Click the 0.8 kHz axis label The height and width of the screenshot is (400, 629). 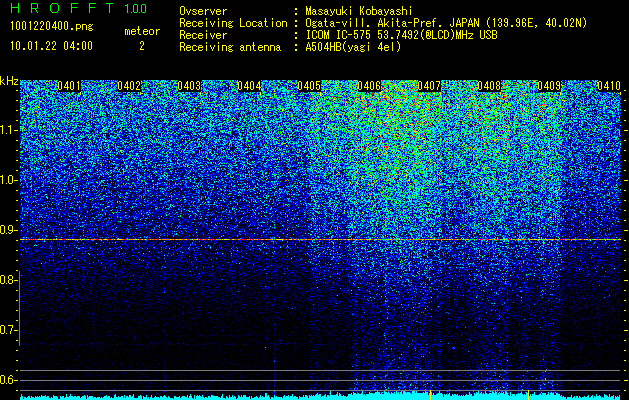click(7, 280)
